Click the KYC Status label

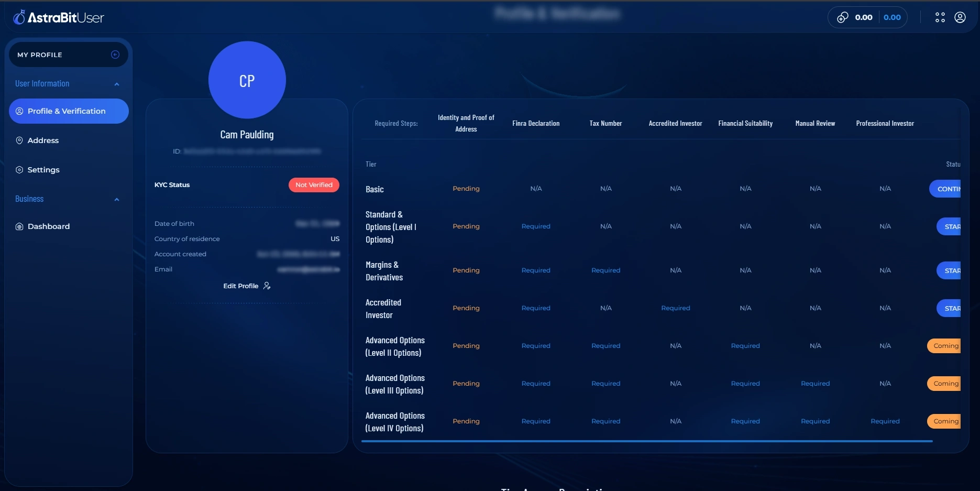(172, 185)
